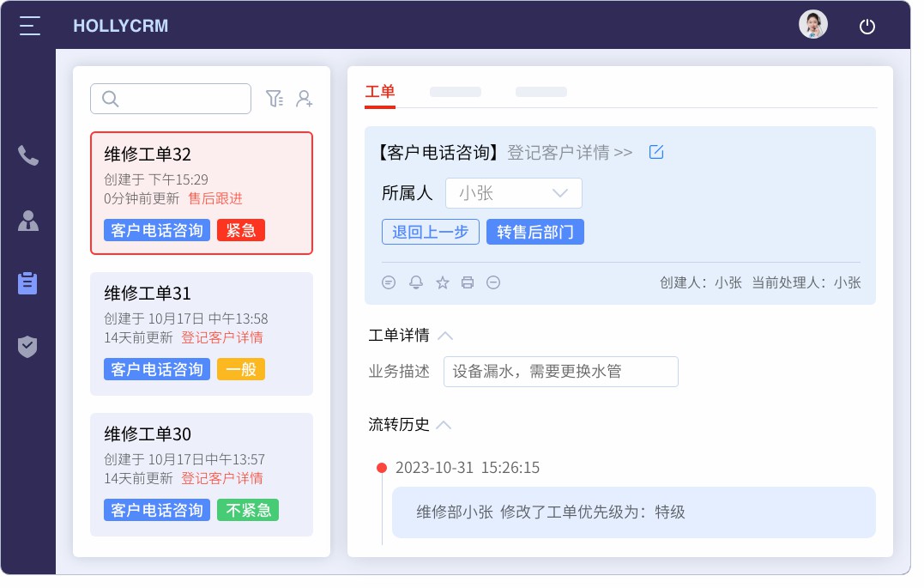Open the customer contacts sidebar icon
This screenshot has height=588, width=924.
[x=28, y=221]
